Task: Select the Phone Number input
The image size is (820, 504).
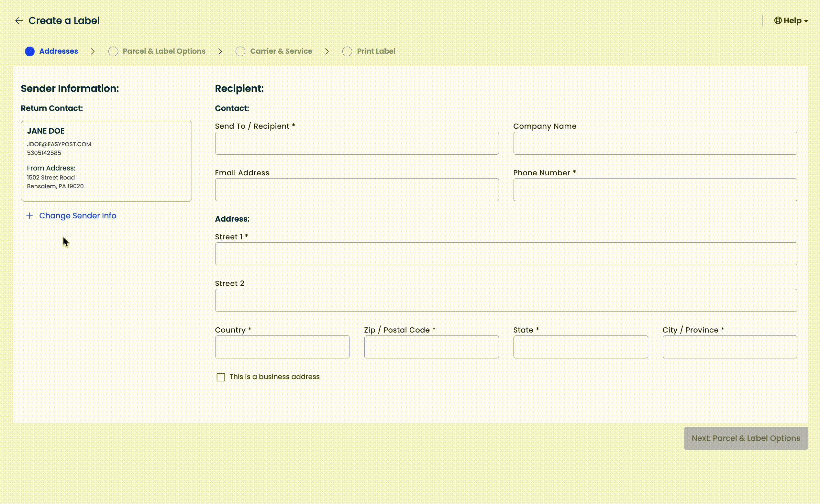Action: point(655,190)
